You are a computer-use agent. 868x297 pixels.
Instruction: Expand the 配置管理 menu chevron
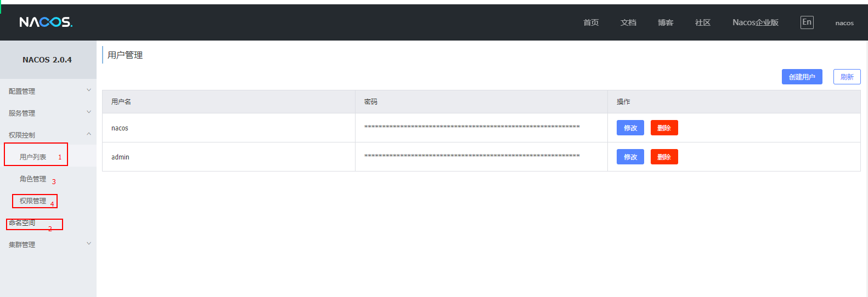point(89,90)
